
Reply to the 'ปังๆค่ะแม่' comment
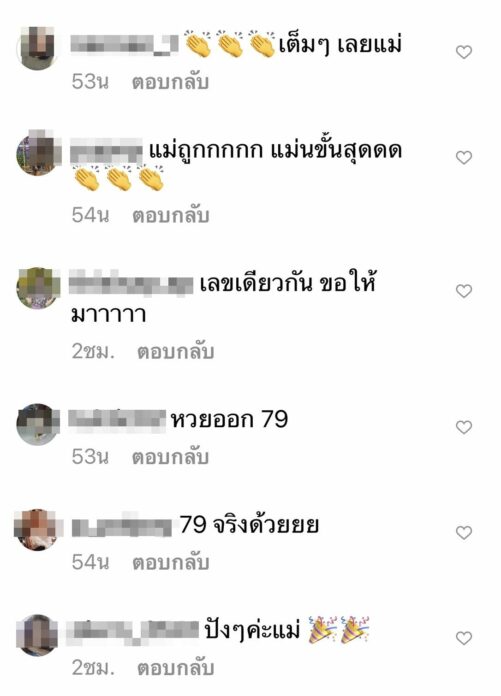click(x=176, y=668)
